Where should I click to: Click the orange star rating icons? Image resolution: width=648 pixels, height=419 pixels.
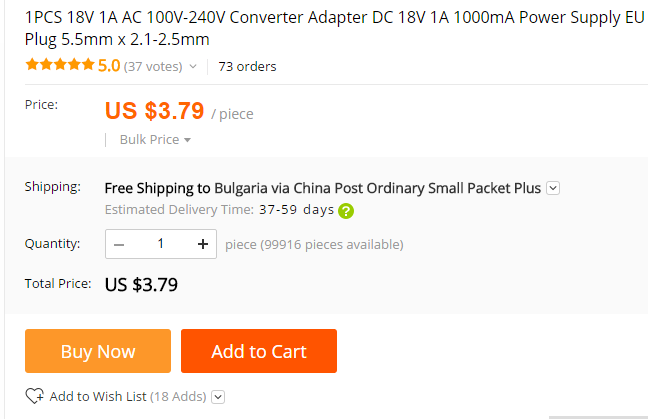60,66
